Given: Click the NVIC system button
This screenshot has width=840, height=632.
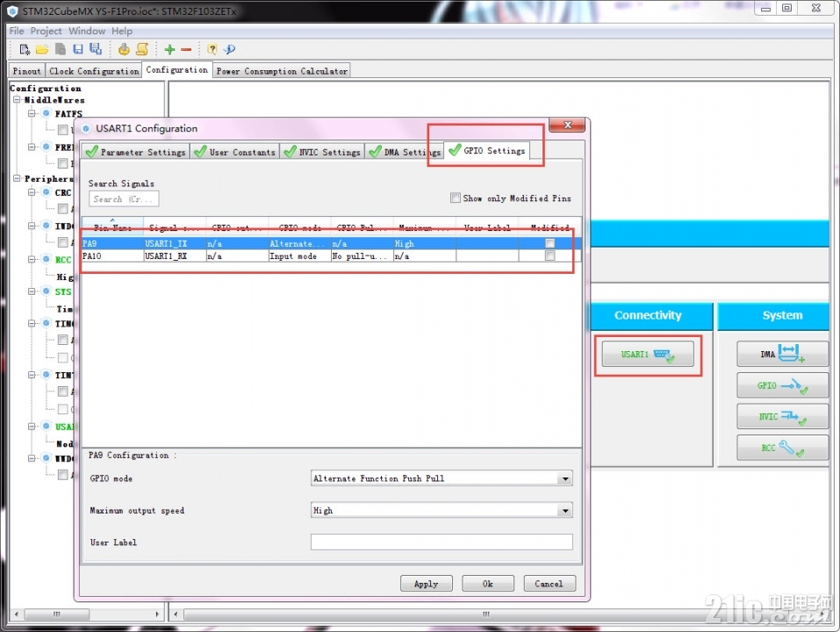Looking at the screenshot, I should point(783,416).
